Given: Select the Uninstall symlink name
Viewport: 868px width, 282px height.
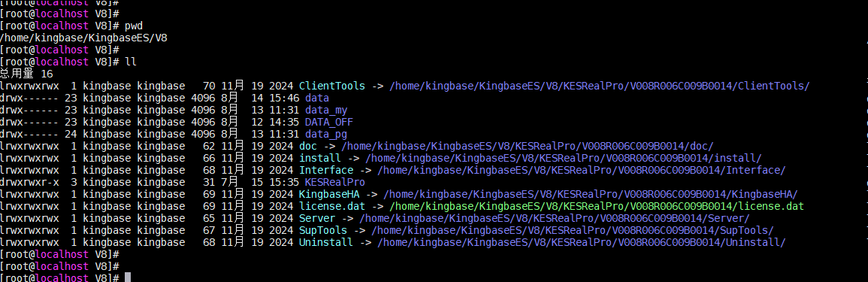Looking at the screenshot, I should point(326,242).
